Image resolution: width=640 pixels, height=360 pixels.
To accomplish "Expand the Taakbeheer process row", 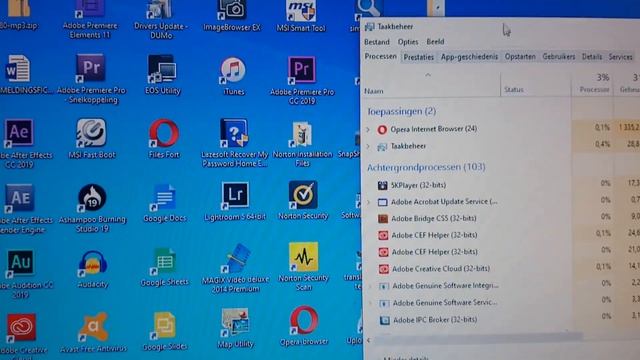I will (x=369, y=146).
